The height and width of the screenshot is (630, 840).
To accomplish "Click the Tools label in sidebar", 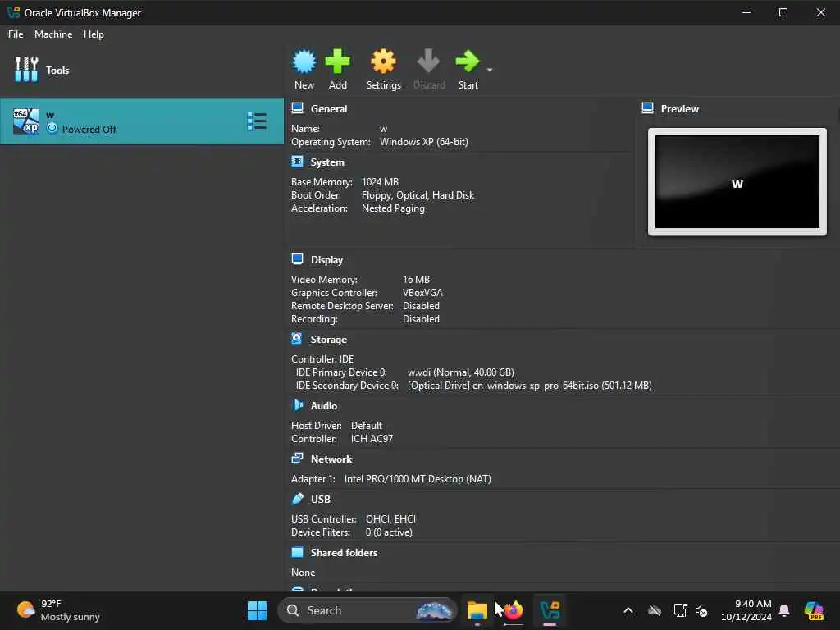I will pyautogui.click(x=57, y=71).
